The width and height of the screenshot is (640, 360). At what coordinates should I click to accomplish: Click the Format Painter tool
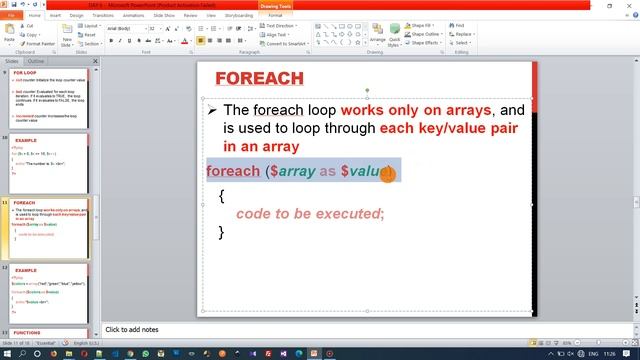click(37, 44)
